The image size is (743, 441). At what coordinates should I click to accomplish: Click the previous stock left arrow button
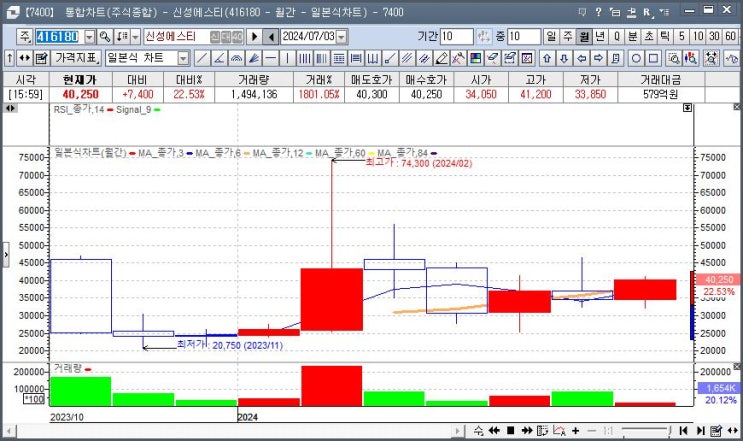click(271, 36)
